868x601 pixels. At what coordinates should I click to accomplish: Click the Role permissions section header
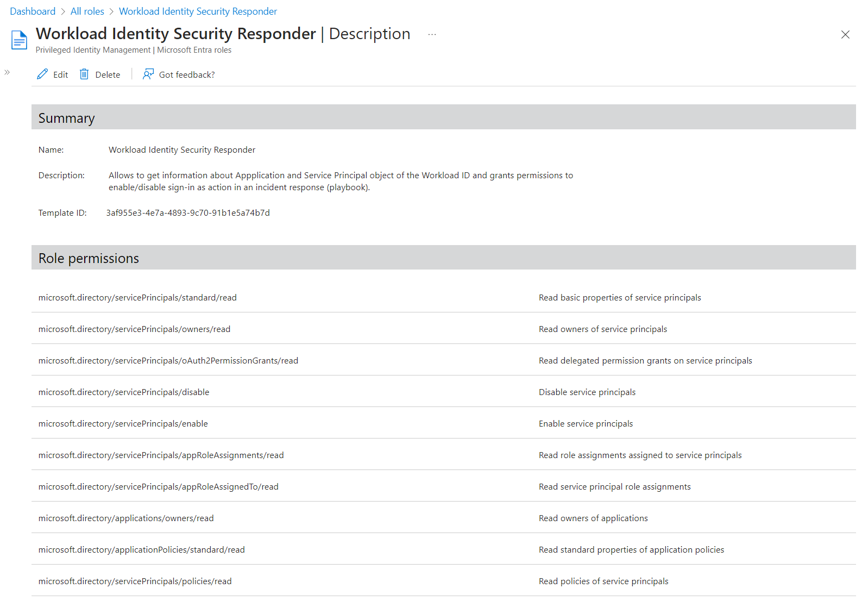click(x=444, y=258)
